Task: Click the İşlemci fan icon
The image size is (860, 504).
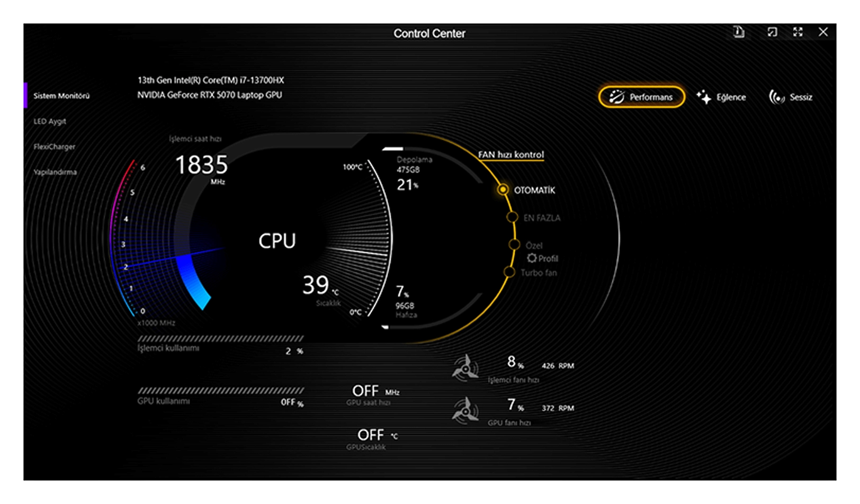Action: coord(465,367)
